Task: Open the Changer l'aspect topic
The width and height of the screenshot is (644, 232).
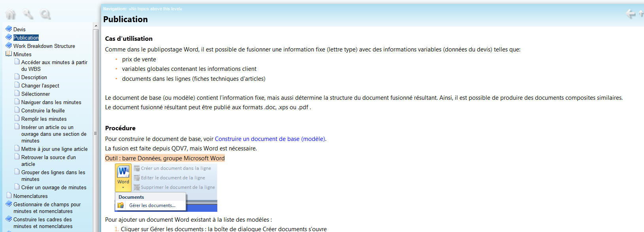Action: pyautogui.click(x=40, y=86)
